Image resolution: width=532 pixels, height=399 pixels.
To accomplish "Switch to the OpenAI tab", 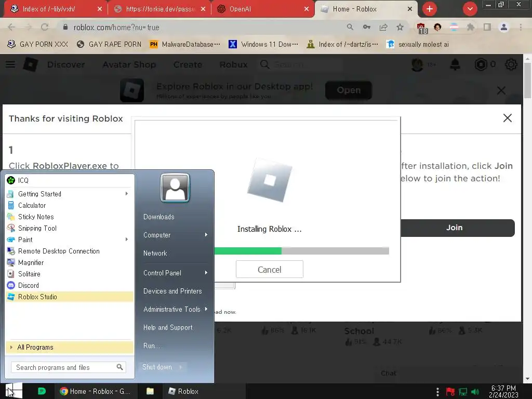I will point(262,9).
